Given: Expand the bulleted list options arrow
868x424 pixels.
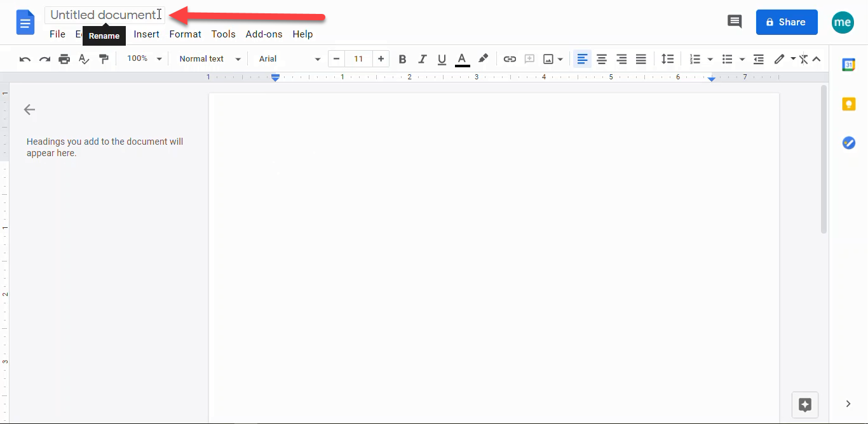Looking at the screenshot, I should [x=742, y=58].
